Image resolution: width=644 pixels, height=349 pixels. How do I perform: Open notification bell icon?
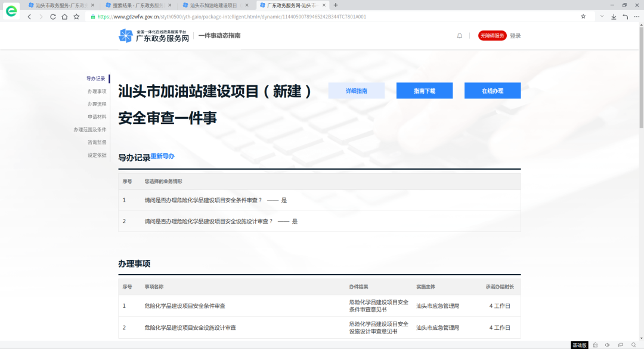pos(460,36)
